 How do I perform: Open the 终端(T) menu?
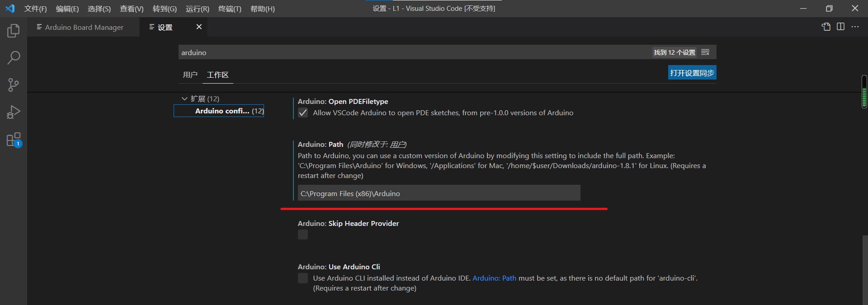click(230, 9)
